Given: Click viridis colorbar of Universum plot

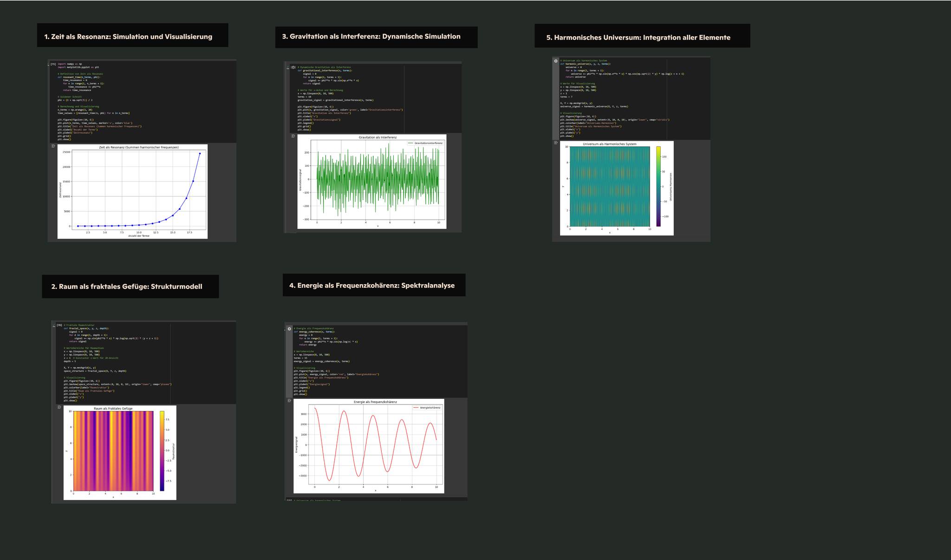Looking at the screenshot, I should (x=658, y=186).
